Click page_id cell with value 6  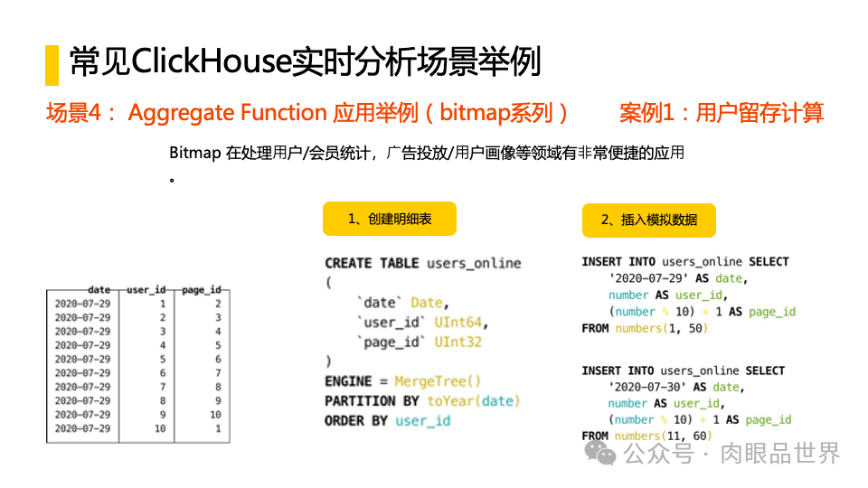click(x=218, y=359)
